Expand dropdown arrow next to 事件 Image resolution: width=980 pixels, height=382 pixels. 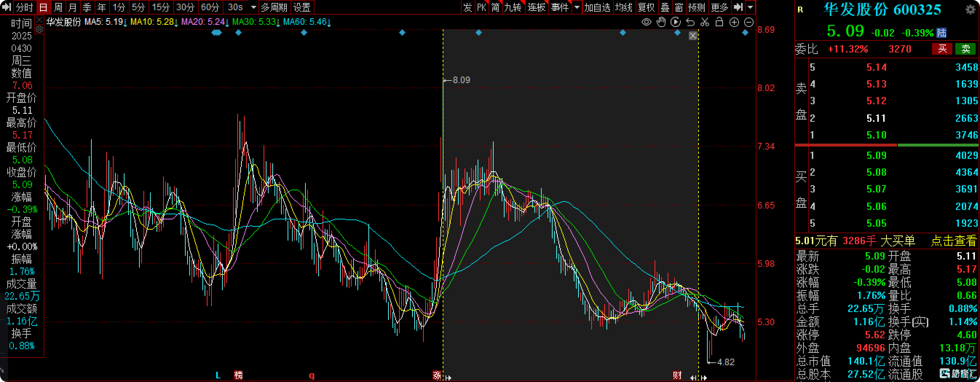[x=577, y=7]
